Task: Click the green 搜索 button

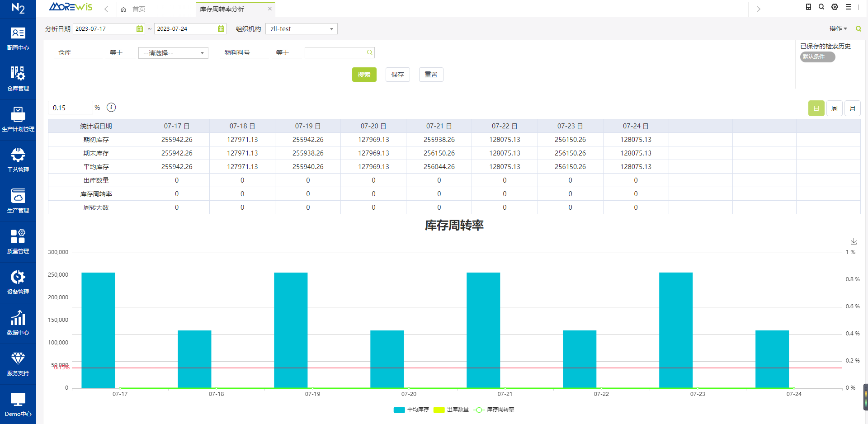Action: [364, 75]
